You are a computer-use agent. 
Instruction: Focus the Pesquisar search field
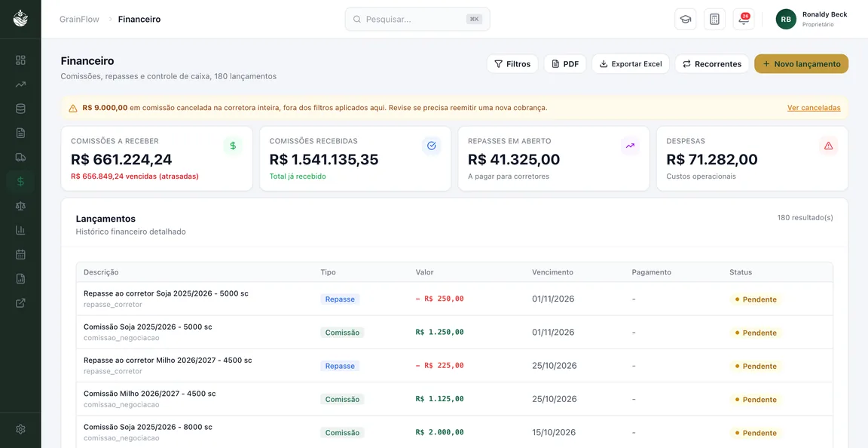tap(417, 20)
